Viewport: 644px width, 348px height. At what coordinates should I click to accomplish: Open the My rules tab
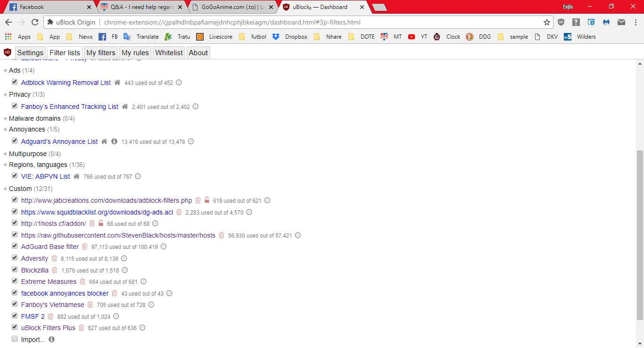click(135, 53)
